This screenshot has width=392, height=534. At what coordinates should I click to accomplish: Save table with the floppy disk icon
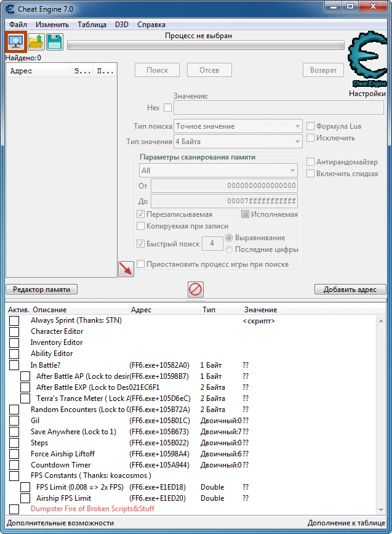click(x=54, y=41)
